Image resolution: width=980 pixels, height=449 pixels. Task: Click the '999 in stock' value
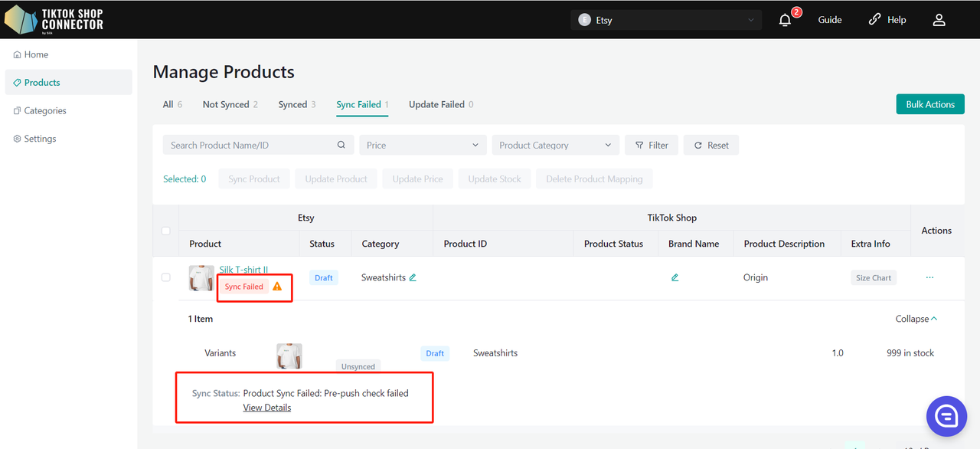coord(910,353)
